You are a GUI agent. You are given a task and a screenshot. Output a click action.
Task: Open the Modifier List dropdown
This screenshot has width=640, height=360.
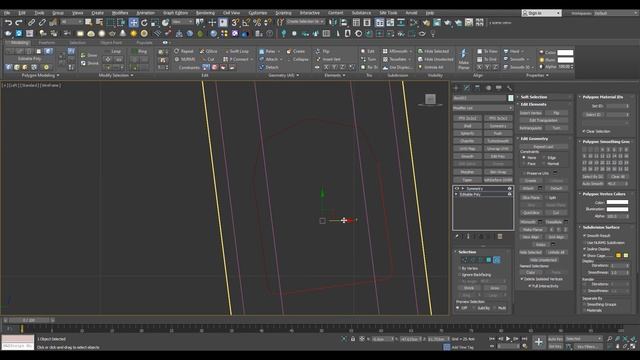point(483,108)
